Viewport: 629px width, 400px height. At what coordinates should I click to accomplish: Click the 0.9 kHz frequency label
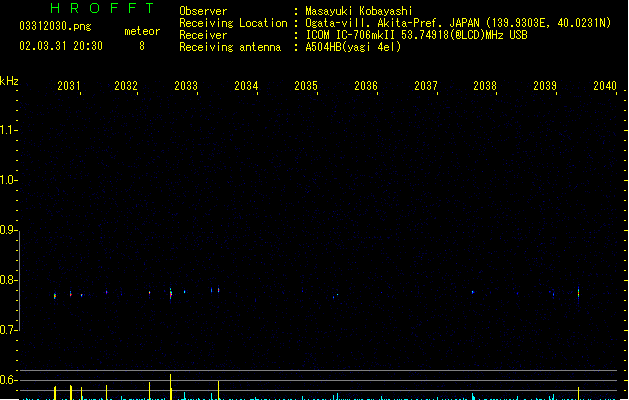pos(7,230)
